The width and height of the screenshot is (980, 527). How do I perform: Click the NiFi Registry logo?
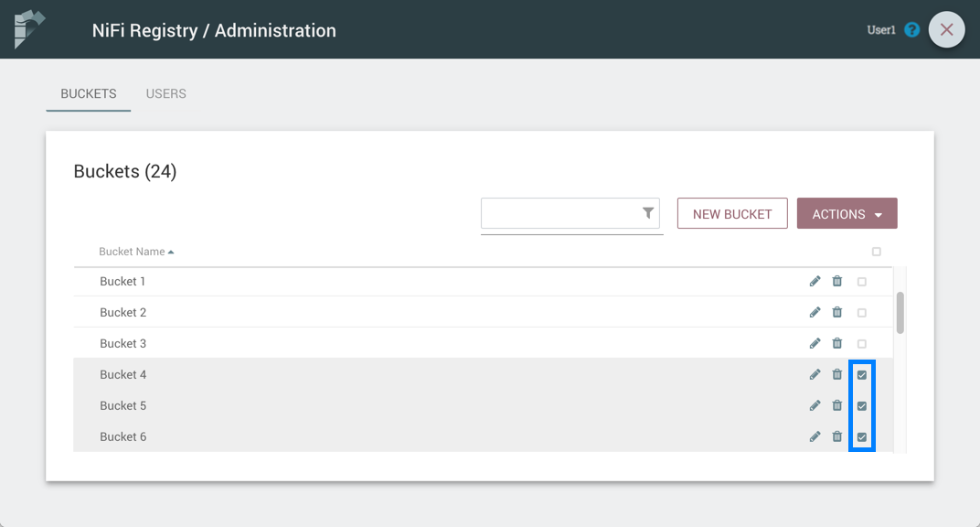29,29
